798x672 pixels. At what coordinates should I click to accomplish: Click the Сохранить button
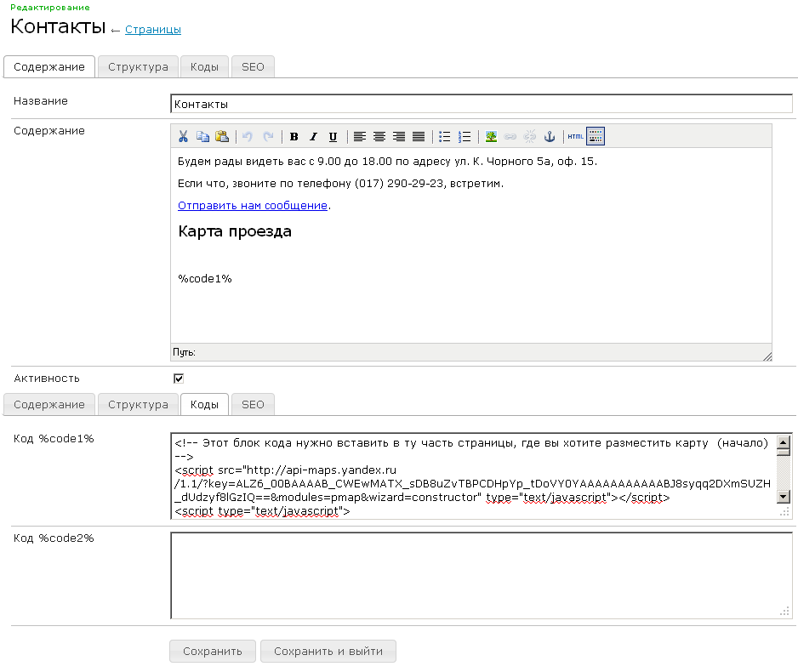point(213,651)
